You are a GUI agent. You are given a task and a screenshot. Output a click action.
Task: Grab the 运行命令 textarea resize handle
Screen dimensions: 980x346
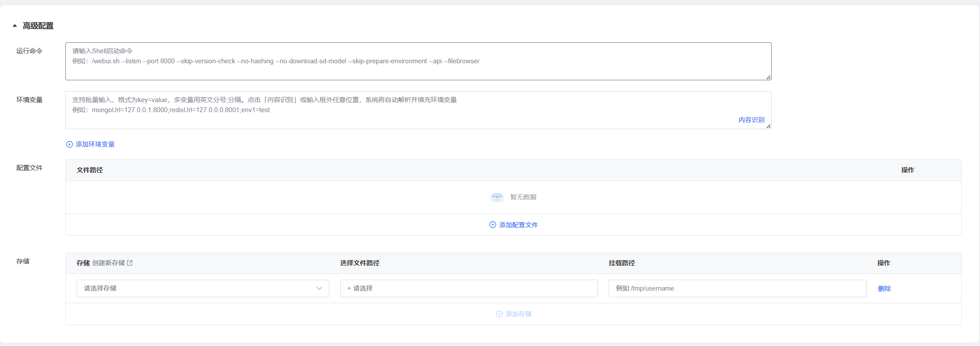768,77
